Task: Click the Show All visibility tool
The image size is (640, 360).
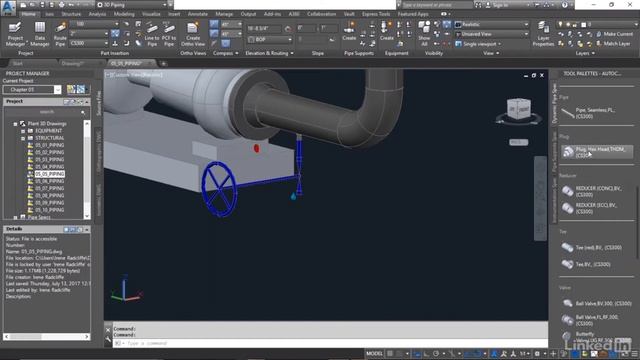Action: pos(424,34)
